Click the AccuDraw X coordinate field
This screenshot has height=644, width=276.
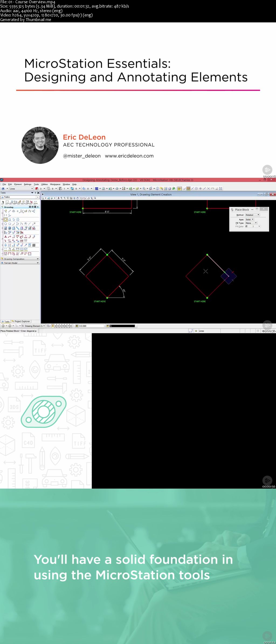click(91, 326)
